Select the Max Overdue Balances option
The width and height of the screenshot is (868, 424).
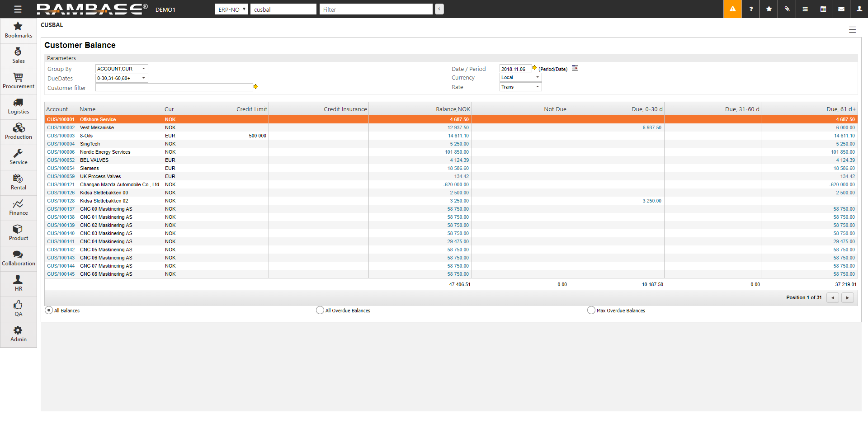point(591,310)
